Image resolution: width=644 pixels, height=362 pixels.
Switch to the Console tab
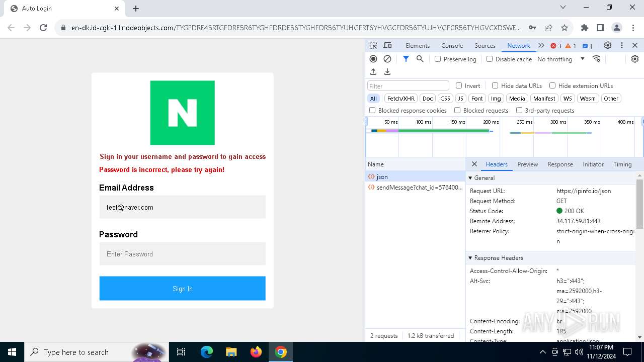click(452, 45)
